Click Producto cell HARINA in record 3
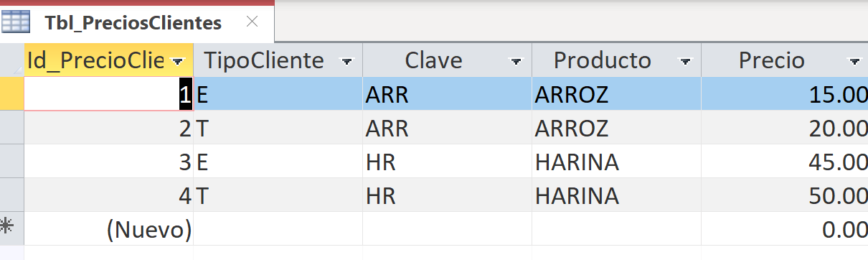868x260 pixels. (x=616, y=162)
